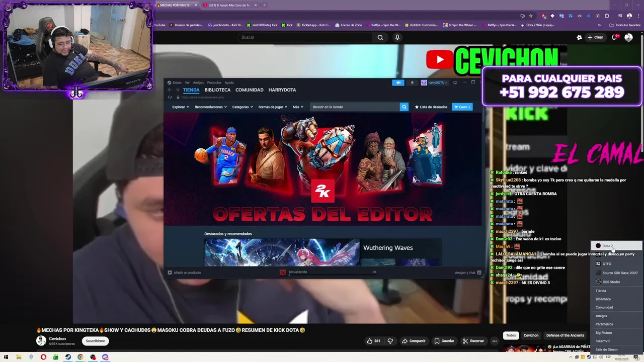Click the 2K Ofertas del Editor banner
644x362 pixels.
point(322,168)
